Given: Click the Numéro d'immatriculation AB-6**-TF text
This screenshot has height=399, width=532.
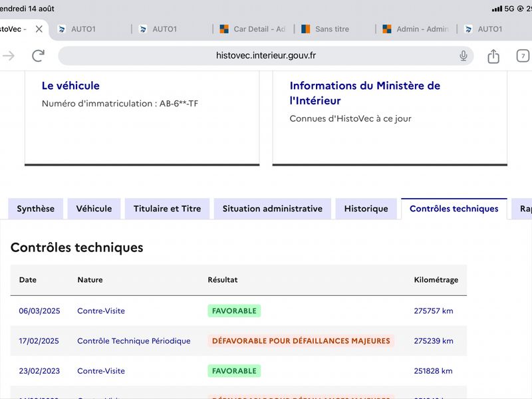Looking at the screenshot, I should pyautogui.click(x=120, y=104).
